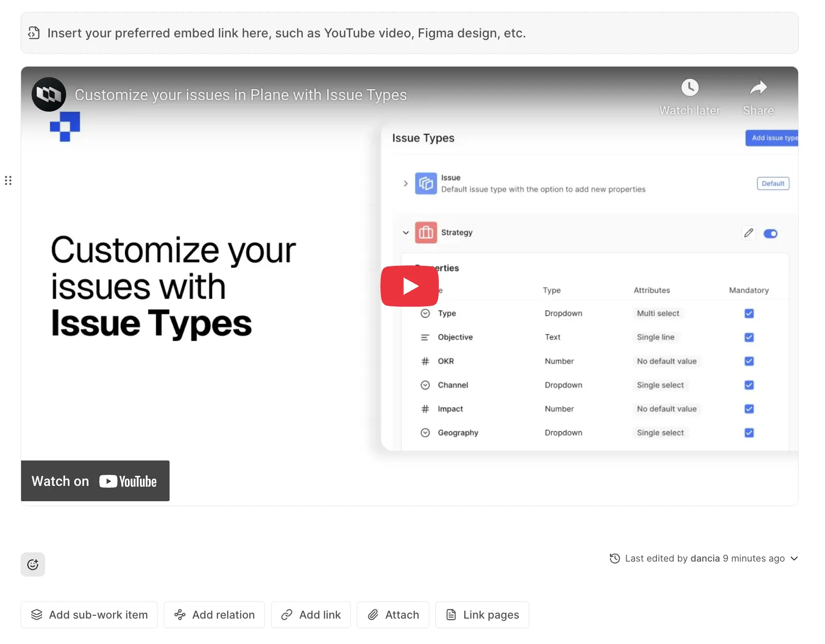Collapse the Strategy type chevron
The width and height of the screenshot is (825, 644).
tap(406, 233)
